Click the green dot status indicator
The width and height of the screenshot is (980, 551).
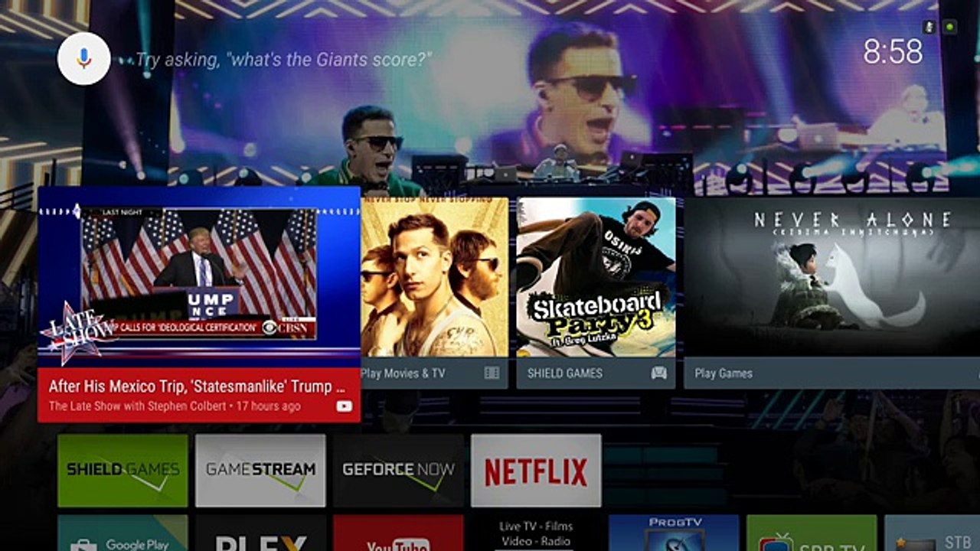tap(949, 27)
